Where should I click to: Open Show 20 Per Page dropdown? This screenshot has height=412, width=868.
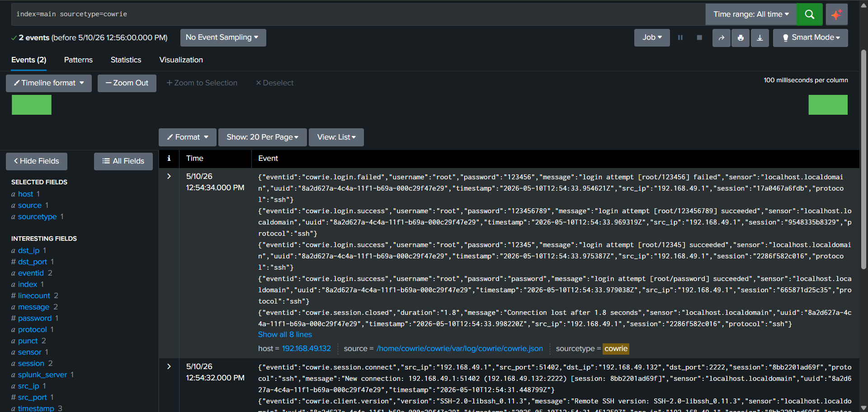pos(263,137)
